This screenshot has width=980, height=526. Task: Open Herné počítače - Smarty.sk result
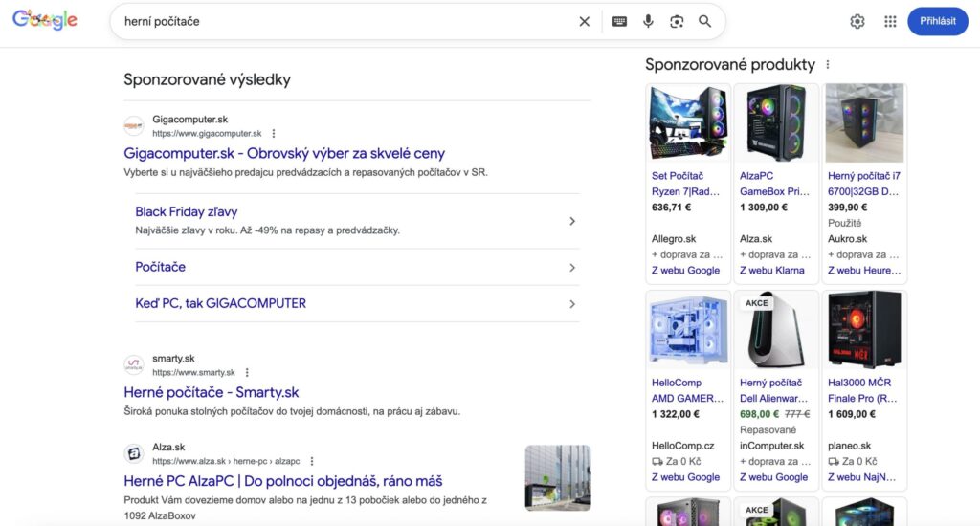(x=212, y=392)
